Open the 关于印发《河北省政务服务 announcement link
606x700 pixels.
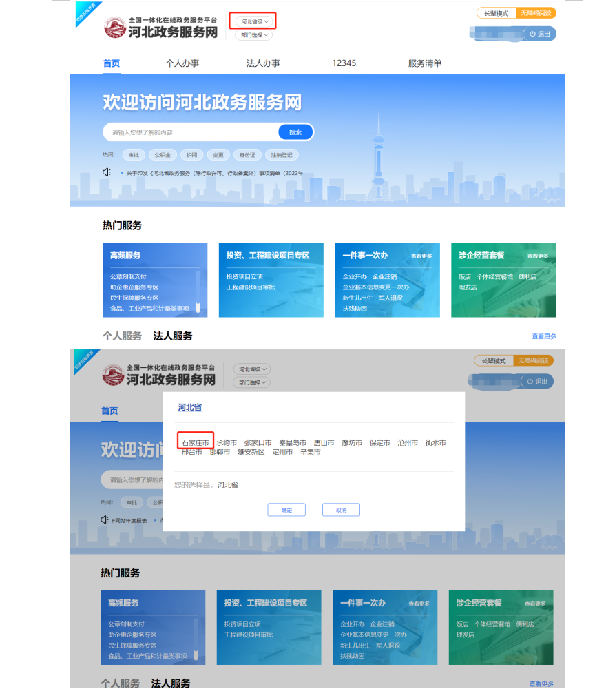(x=215, y=173)
